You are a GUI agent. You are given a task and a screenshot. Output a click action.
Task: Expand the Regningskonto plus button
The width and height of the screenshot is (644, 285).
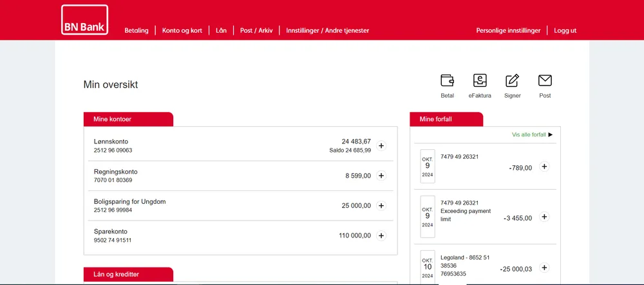[x=381, y=176]
